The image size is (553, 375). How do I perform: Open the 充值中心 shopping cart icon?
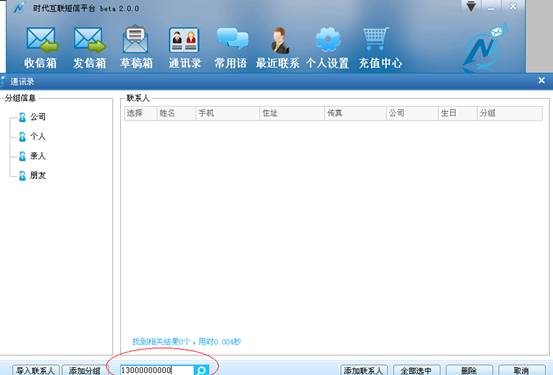380,47
